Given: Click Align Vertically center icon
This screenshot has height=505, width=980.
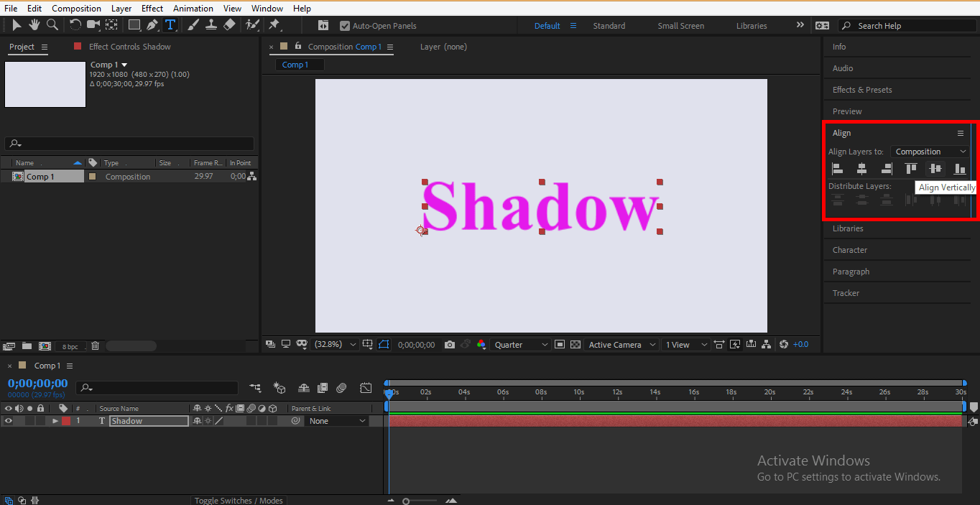Looking at the screenshot, I should point(935,169).
